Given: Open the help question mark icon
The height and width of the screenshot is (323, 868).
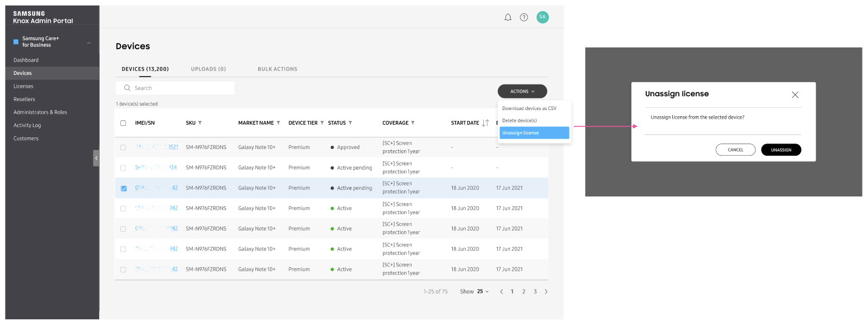Looking at the screenshot, I should coord(524,17).
